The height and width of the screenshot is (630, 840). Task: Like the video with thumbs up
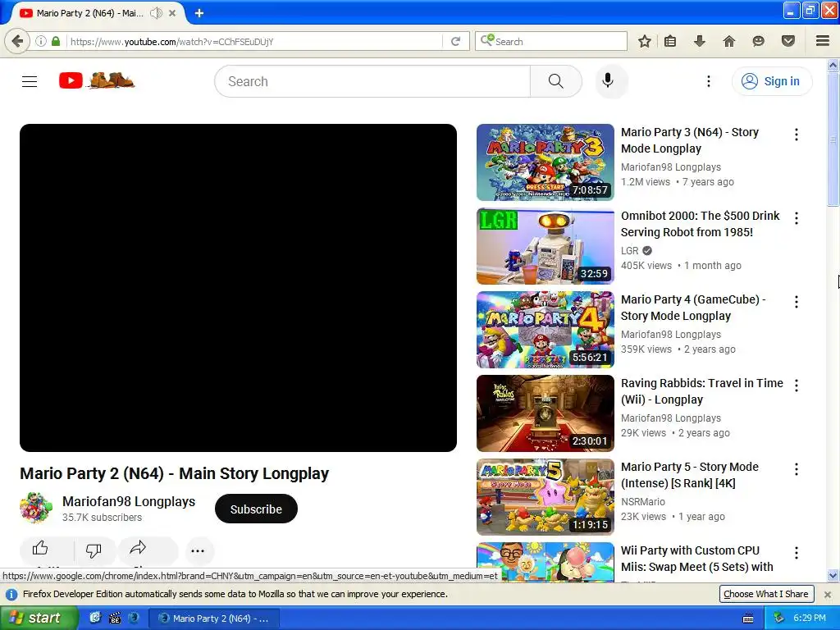click(x=40, y=548)
